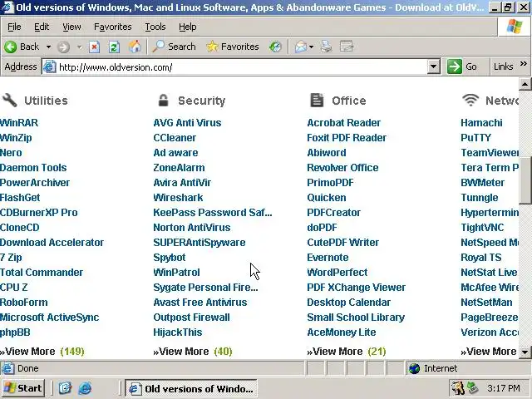Click the Start button
The height and width of the screenshot is (399, 532).
23,388
